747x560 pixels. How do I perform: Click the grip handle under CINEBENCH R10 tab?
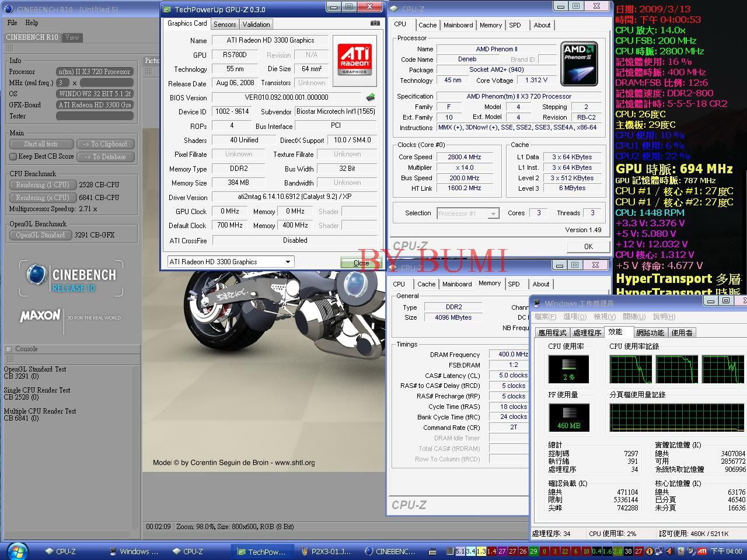pos(10,48)
